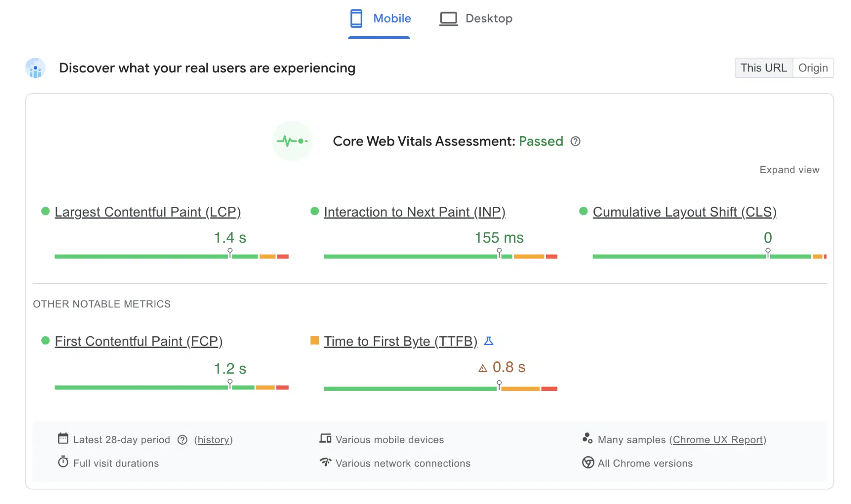Click the network connections wifi icon
Image resolution: width=851 pixels, height=504 pixels.
tap(325, 463)
